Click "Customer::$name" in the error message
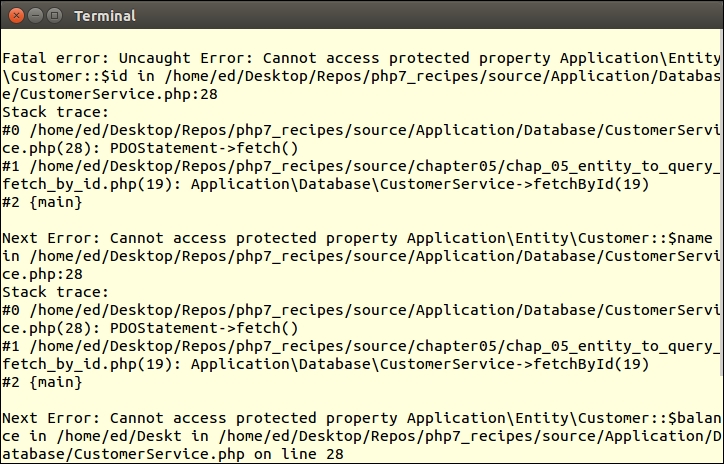The height and width of the screenshot is (464, 724). pyautogui.click(x=654, y=238)
